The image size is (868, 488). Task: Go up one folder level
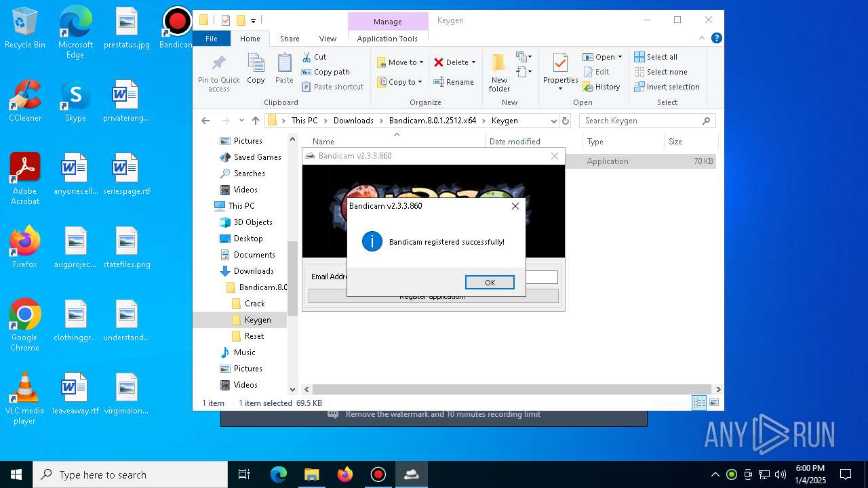click(255, 121)
